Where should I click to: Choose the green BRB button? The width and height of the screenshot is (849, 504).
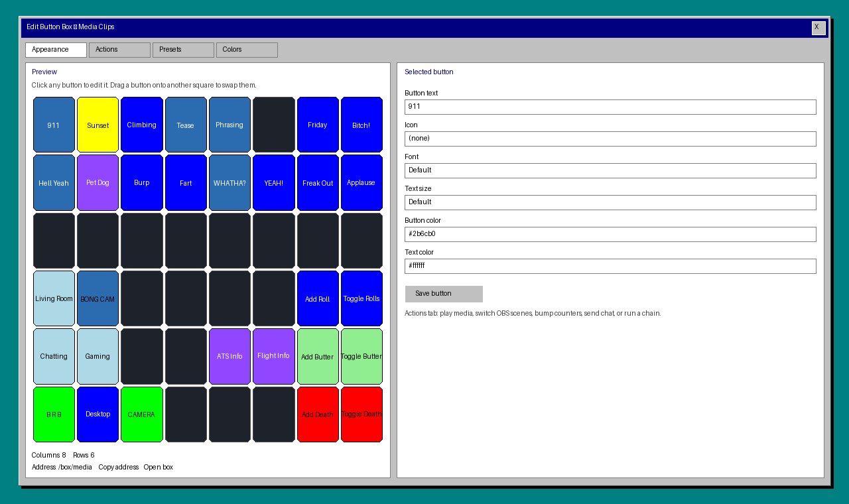click(x=54, y=414)
